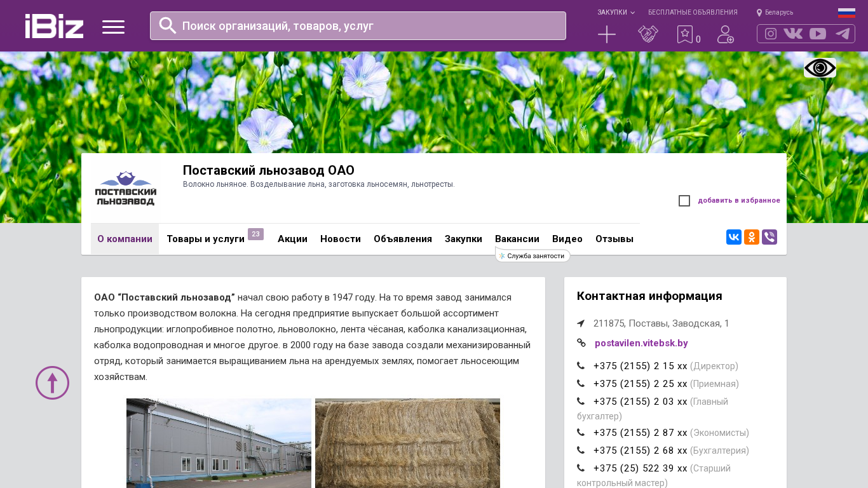Click the Служба занятости badge
The height and width of the screenshot is (488, 868).
point(532,255)
